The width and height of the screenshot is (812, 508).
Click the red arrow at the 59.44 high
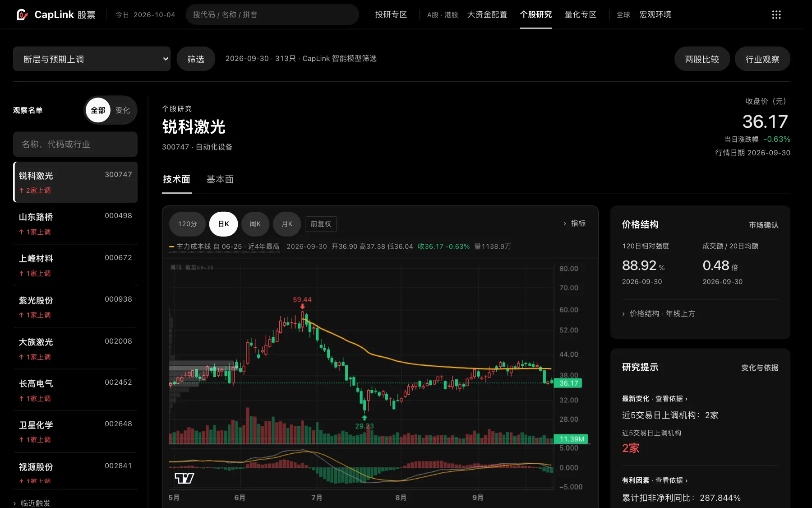pyautogui.click(x=302, y=307)
